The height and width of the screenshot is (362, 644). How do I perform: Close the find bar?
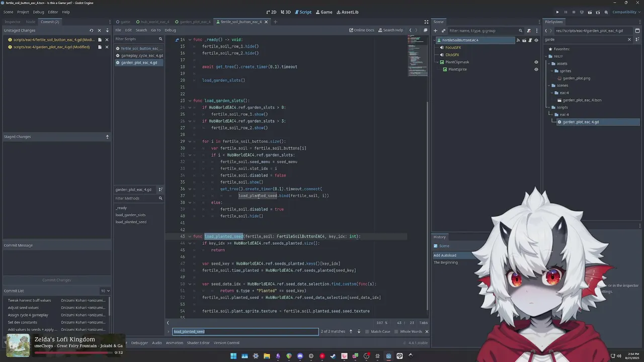coord(427,331)
